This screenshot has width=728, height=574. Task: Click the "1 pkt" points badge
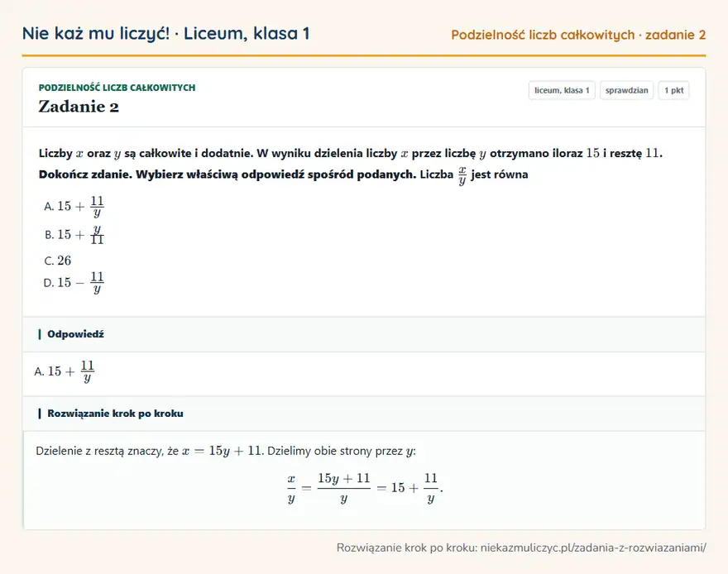(x=673, y=90)
